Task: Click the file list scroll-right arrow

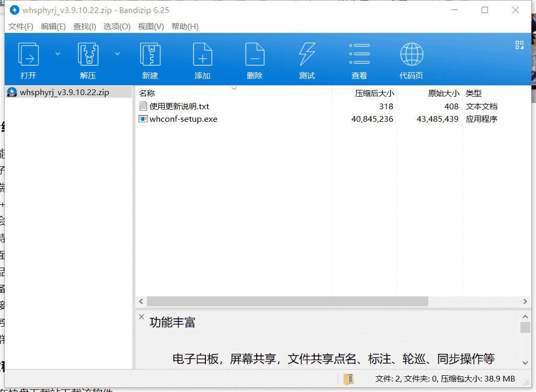Action: tap(526, 302)
